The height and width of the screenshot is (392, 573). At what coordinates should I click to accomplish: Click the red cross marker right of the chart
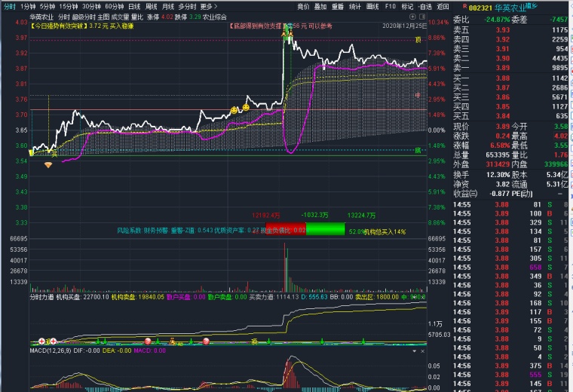[418, 95]
